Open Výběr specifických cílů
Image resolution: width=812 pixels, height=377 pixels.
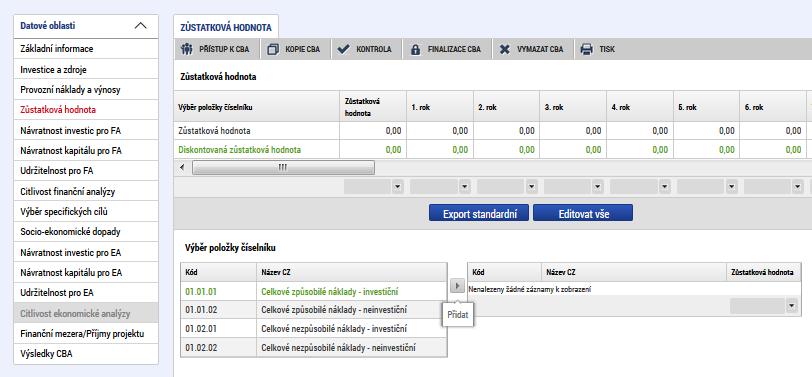click(x=86, y=212)
